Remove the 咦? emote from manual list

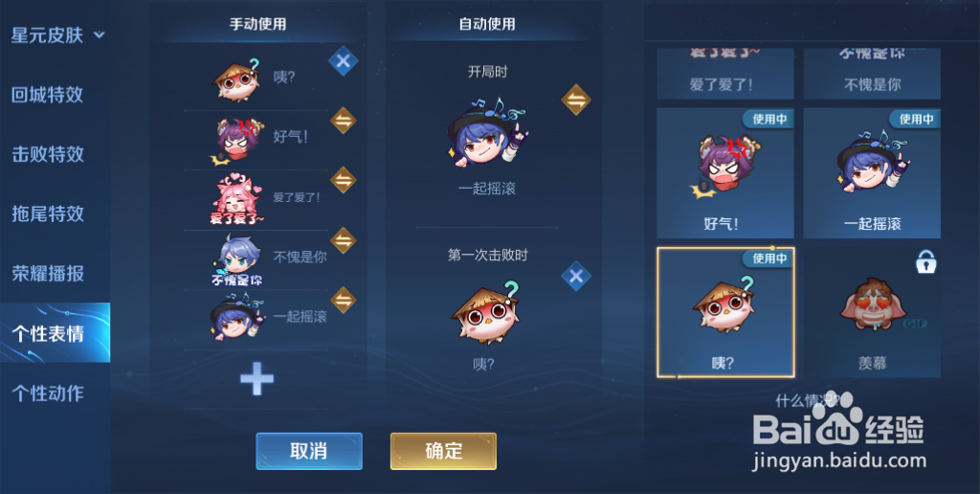coord(344,61)
